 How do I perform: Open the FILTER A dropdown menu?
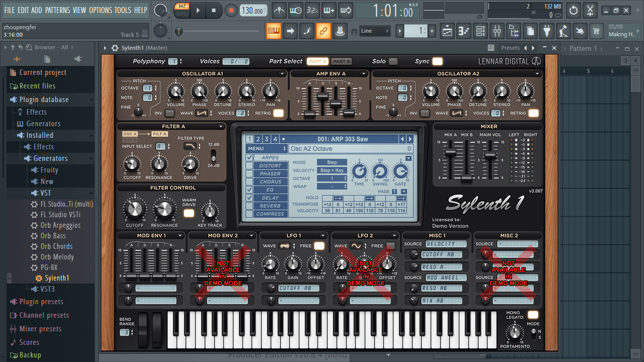[221, 127]
